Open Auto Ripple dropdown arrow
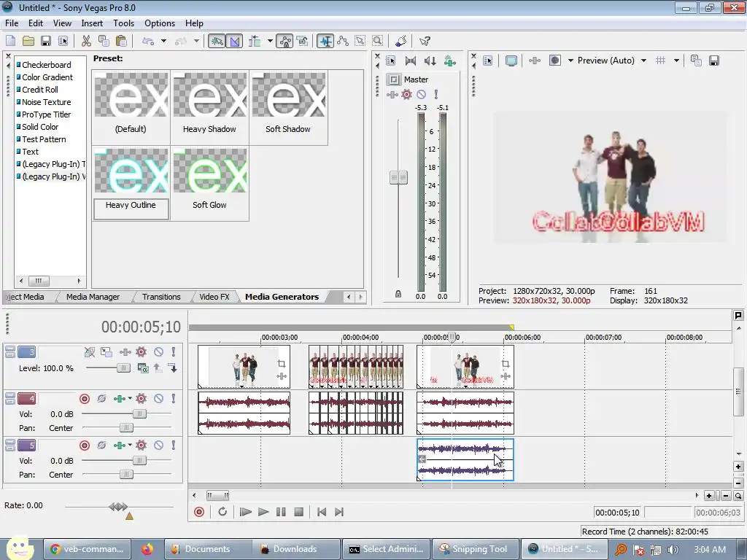 click(270, 41)
